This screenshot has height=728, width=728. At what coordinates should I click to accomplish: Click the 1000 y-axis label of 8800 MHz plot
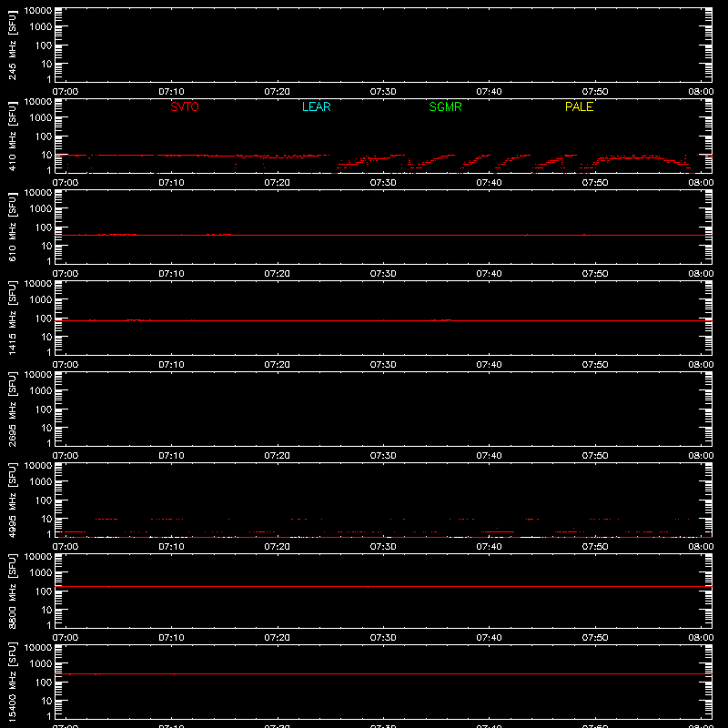[41, 573]
